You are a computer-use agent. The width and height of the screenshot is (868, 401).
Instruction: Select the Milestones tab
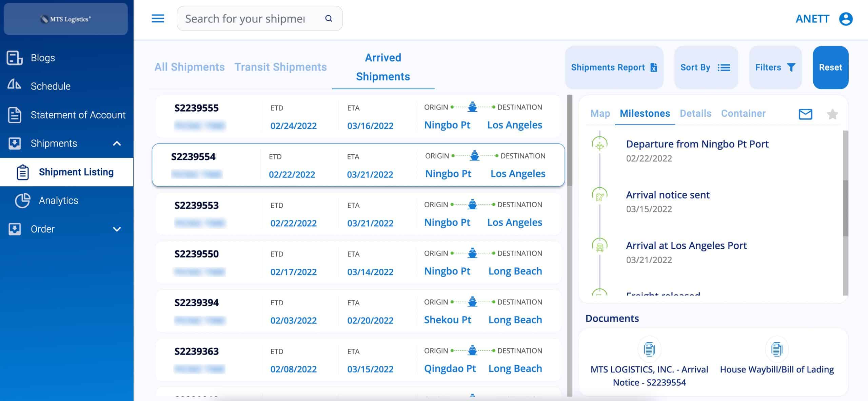[x=645, y=113]
